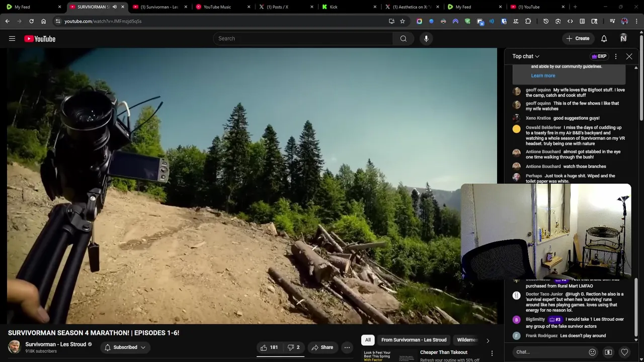The height and width of the screenshot is (362, 644).
Task: Select the All filter chip
Action: (368, 340)
